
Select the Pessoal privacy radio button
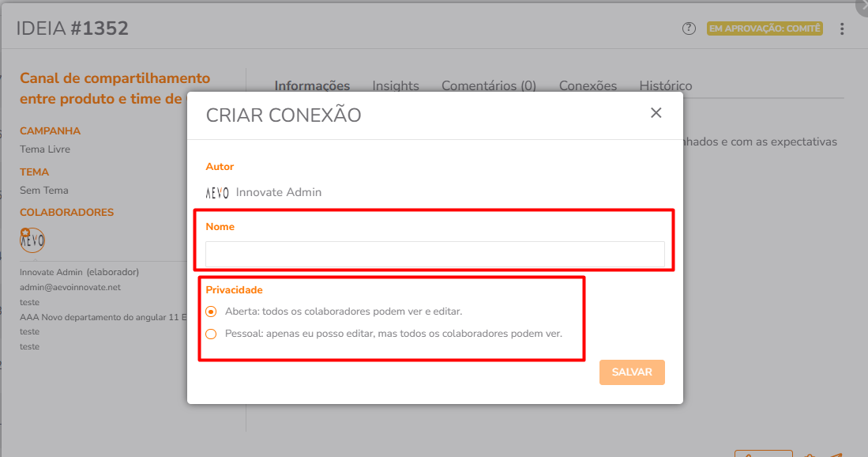[211, 334]
